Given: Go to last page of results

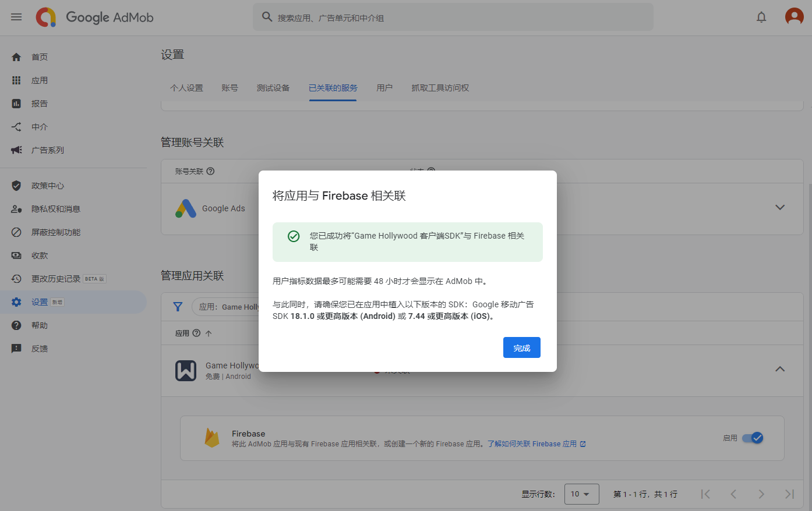Looking at the screenshot, I should [789, 494].
